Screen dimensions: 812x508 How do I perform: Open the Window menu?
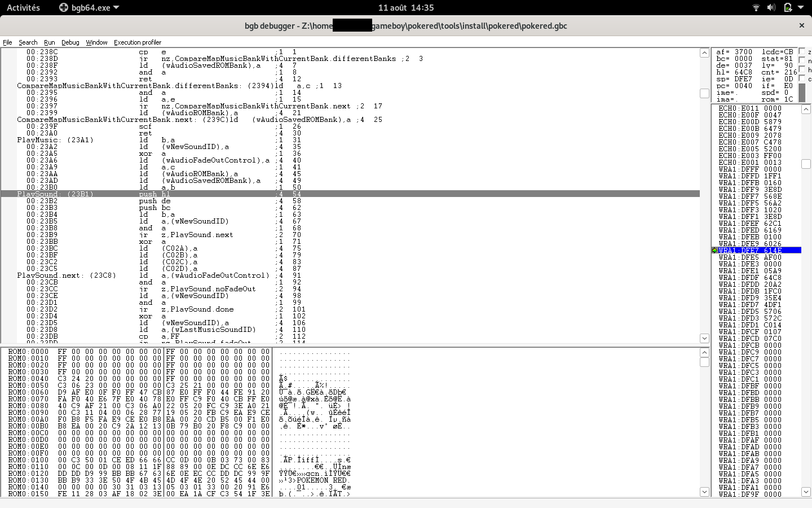(96, 42)
